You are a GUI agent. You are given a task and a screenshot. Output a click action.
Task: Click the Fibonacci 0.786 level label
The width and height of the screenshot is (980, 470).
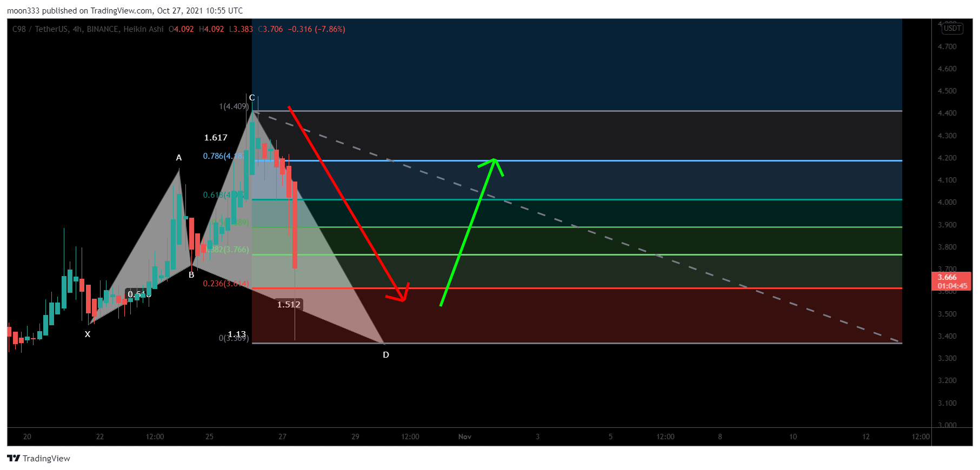[224, 156]
